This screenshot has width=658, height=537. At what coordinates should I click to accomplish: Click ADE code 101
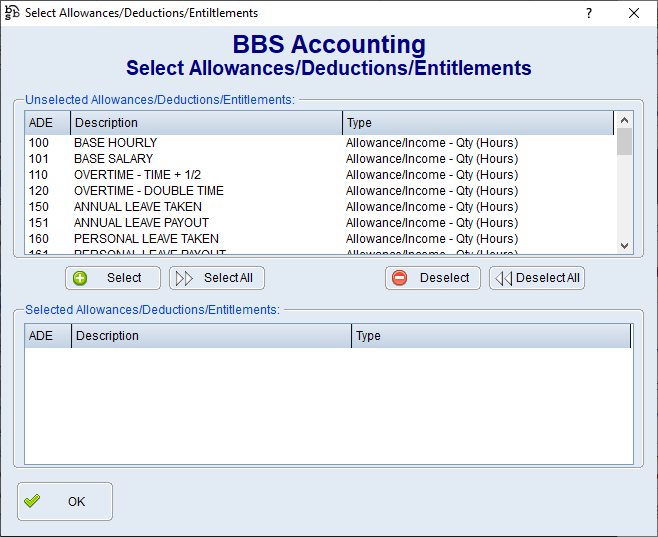coord(39,159)
